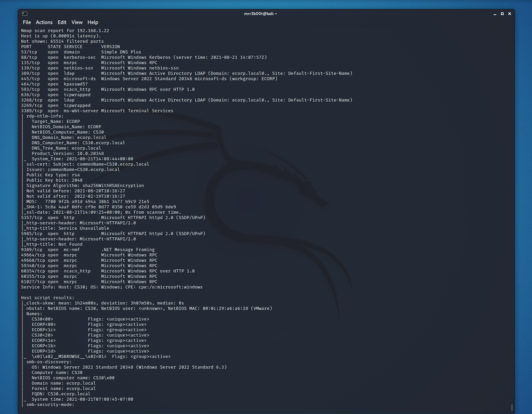
Task: Click 'http-title: Not Found' line
Action: click(x=53, y=244)
